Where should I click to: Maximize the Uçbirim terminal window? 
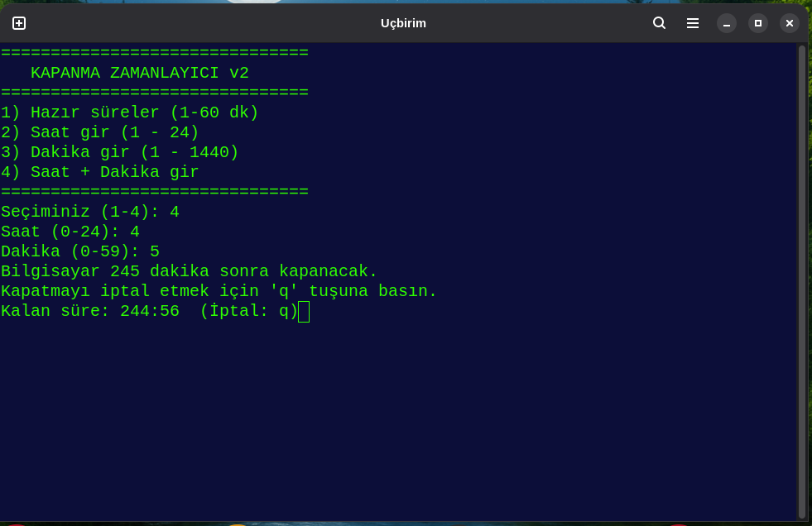[758, 23]
